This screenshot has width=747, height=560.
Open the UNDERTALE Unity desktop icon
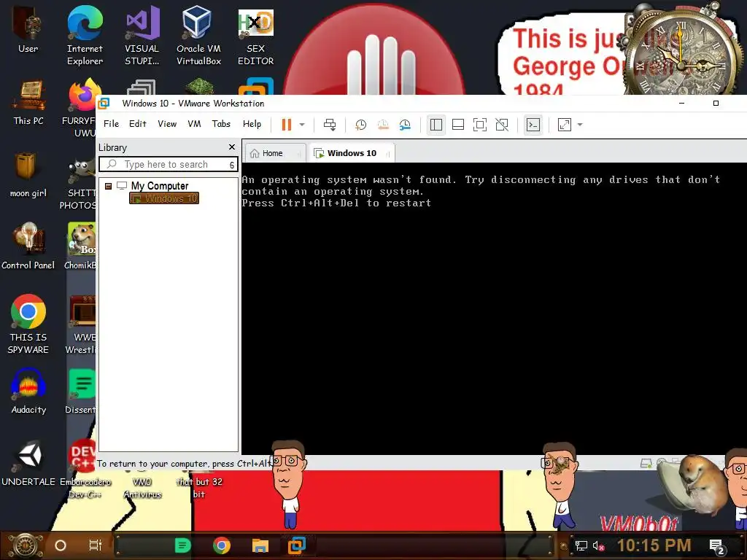coord(28,464)
